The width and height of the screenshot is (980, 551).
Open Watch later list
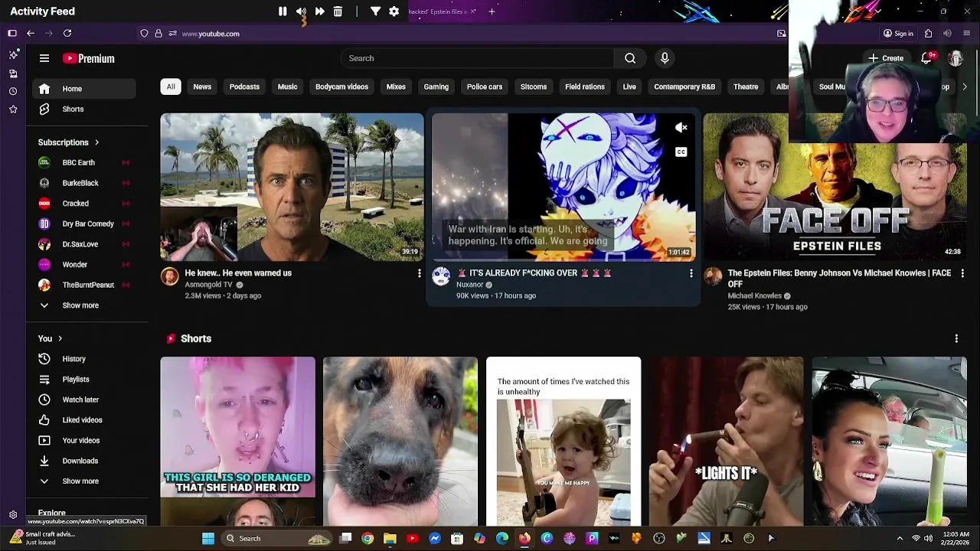84,399
